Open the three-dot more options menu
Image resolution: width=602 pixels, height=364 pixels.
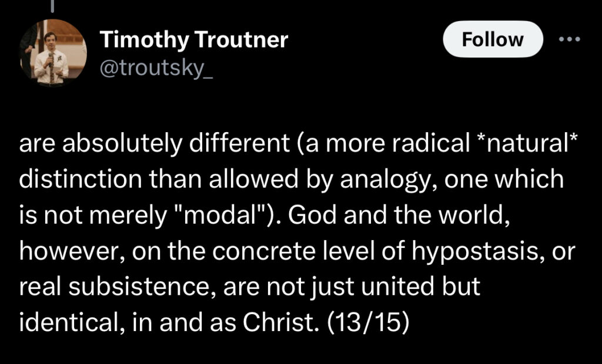(568, 39)
